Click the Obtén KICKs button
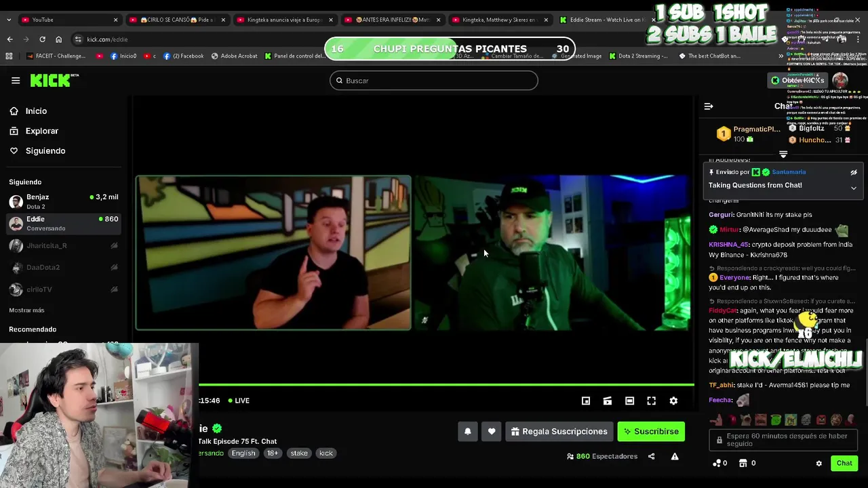 click(x=797, y=81)
